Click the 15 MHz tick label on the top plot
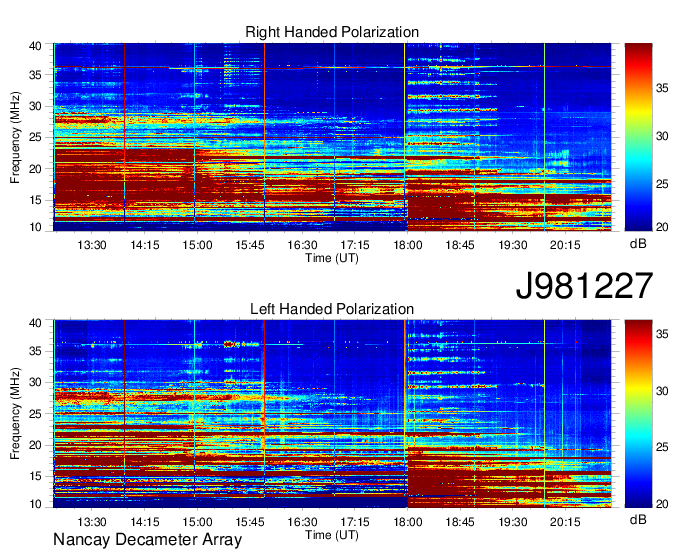 pyautogui.click(x=35, y=200)
